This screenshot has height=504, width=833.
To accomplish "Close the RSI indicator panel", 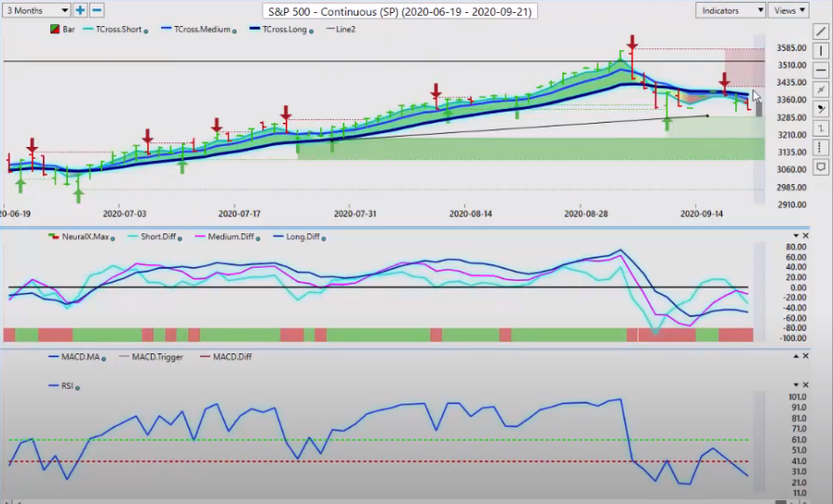I will coord(805,385).
